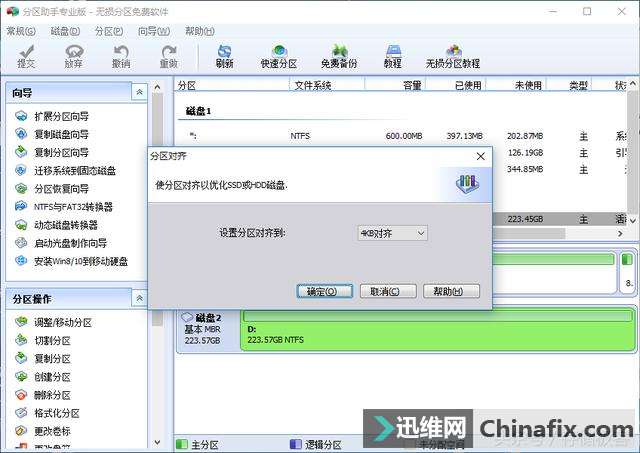Select 安装Win8/10到移动硬盘
Screen dimensions: 640x453
71,261
